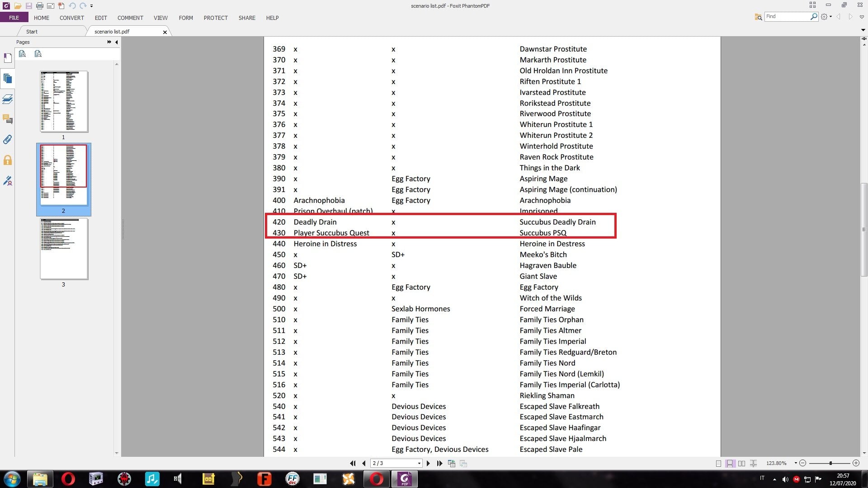Open a file using the folder icon
The height and width of the screenshot is (488, 868).
click(18, 6)
